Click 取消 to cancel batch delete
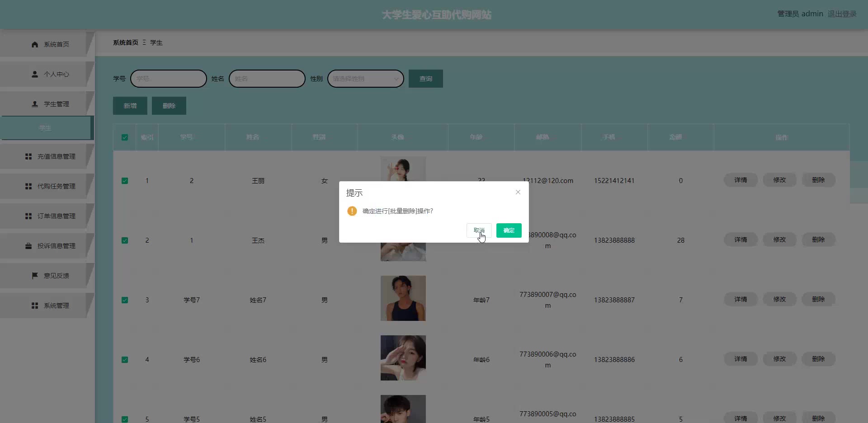The width and height of the screenshot is (868, 423). click(479, 230)
